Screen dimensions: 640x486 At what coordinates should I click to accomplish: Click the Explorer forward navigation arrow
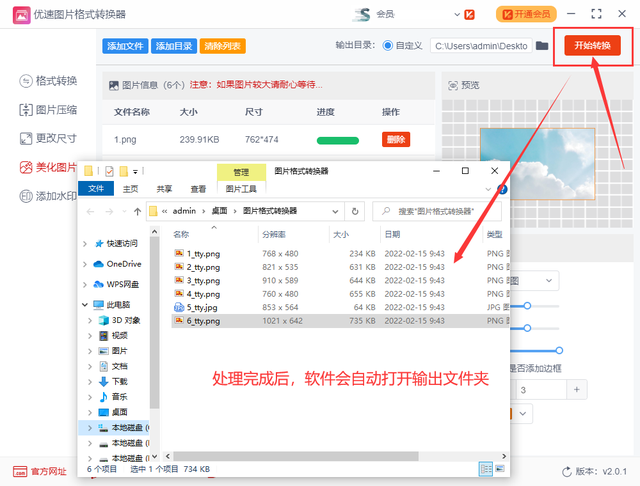pyautogui.click(x=109, y=211)
